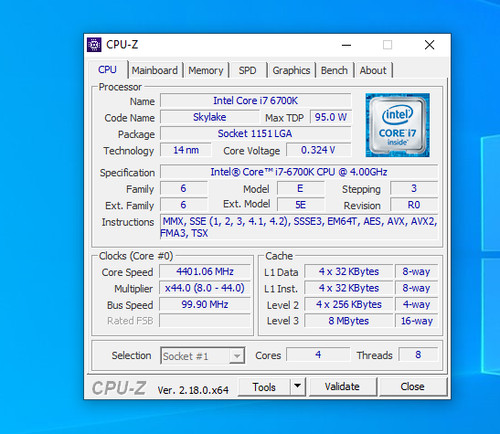The image size is (500, 434).
Task: Click the Level 2 4 x 256 KBytes value
Action: (x=349, y=304)
